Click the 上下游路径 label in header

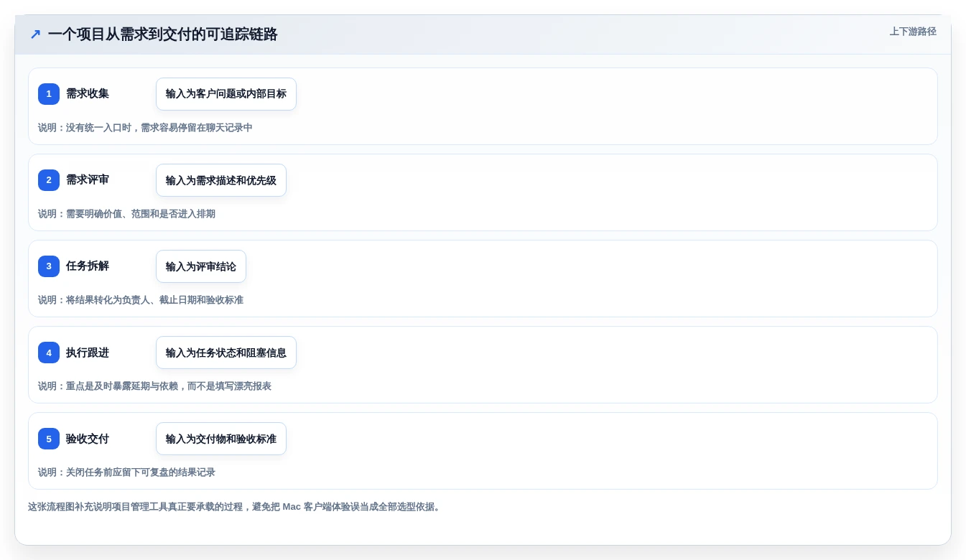click(913, 32)
